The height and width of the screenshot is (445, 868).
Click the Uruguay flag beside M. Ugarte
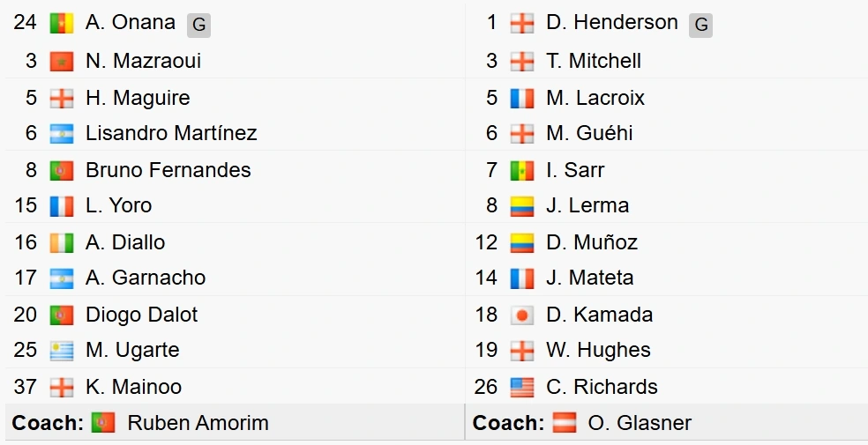pyautogui.click(x=62, y=351)
